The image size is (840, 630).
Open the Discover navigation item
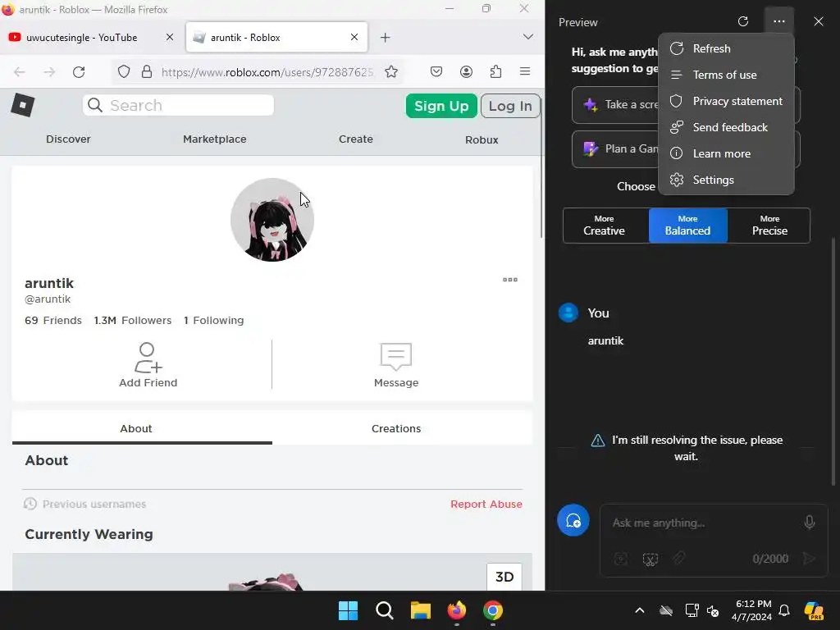[x=68, y=139]
